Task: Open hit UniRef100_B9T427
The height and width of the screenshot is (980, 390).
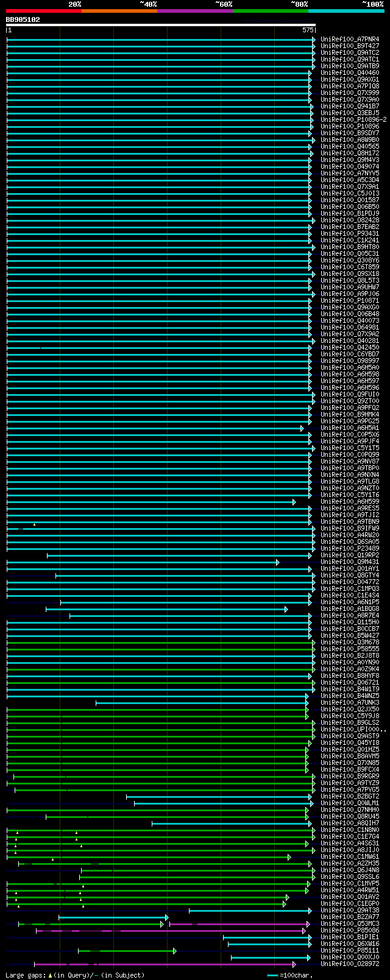Action: point(350,46)
